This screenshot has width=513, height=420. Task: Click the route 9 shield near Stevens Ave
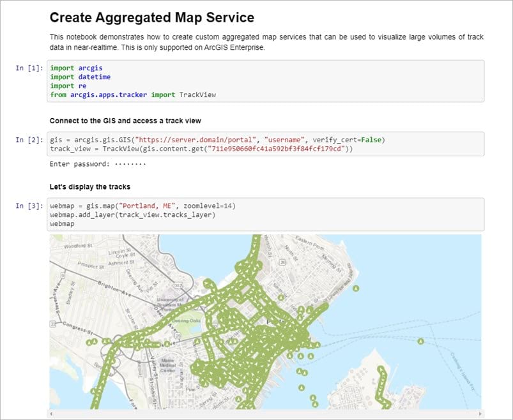(63, 276)
